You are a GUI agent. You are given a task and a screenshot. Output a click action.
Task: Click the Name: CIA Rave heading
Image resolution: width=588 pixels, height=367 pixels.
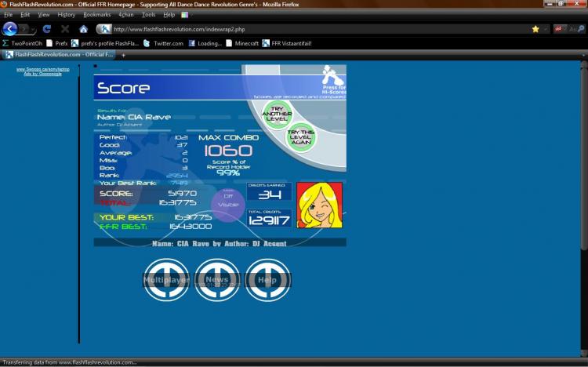tap(134, 117)
